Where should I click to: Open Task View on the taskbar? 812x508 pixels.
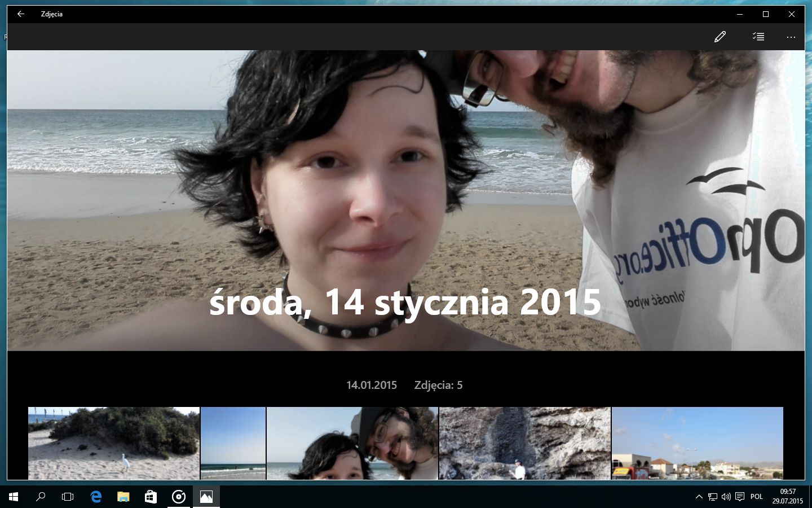click(x=68, y=497)
